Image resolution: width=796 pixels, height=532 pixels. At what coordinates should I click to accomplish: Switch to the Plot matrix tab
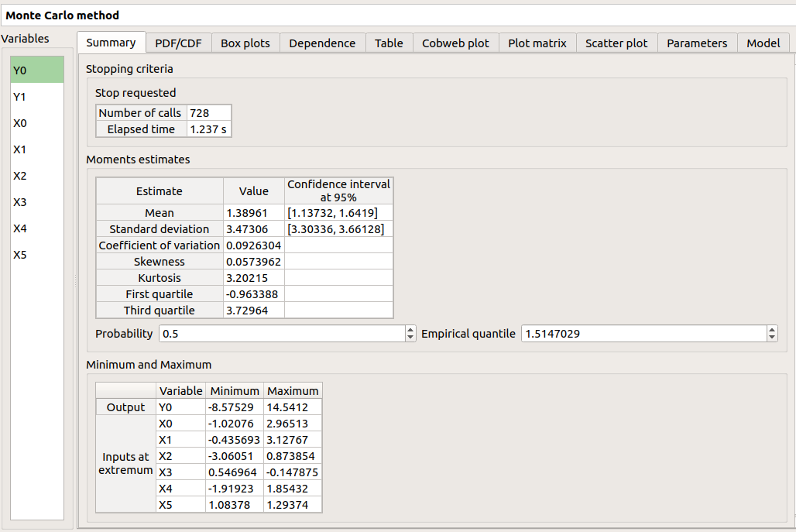point(537,43)
